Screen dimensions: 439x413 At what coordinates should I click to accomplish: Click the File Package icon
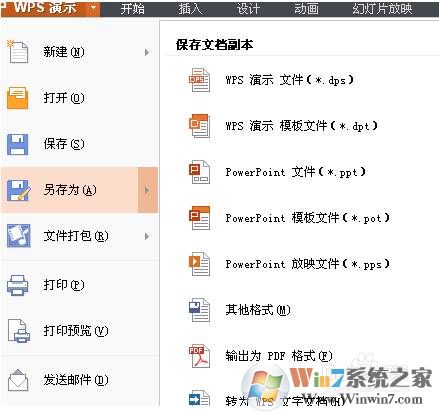19,236
